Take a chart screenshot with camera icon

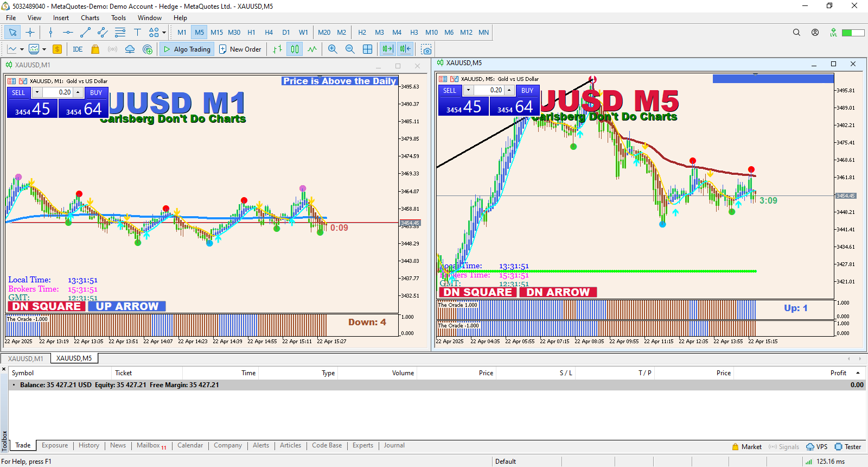pyautogui.click(x=426, y=49)
